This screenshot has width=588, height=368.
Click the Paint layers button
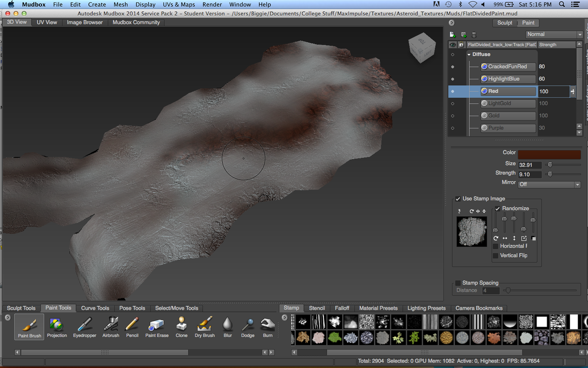[x=528, y=23]
